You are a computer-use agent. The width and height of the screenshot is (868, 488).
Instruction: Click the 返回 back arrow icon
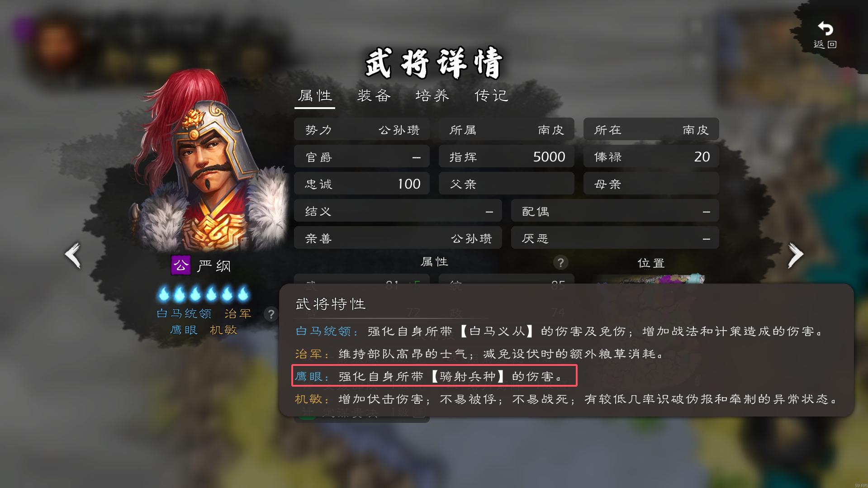coord(825,29)
